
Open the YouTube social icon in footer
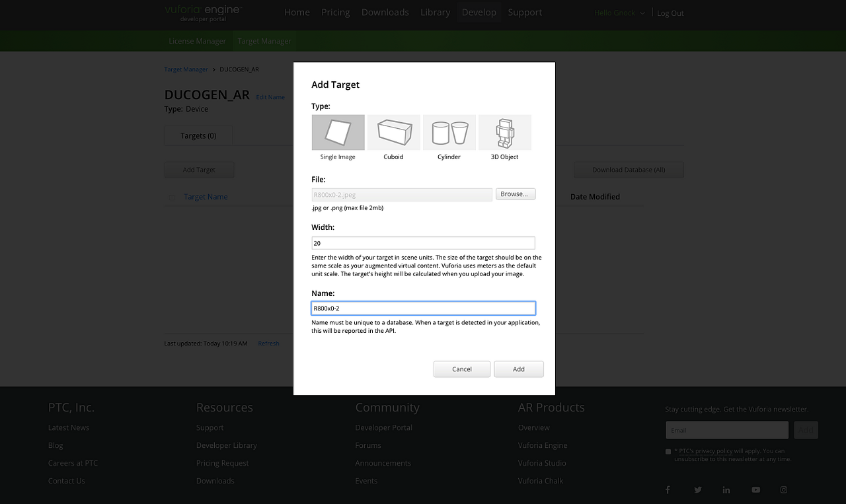tap(755, 489)
